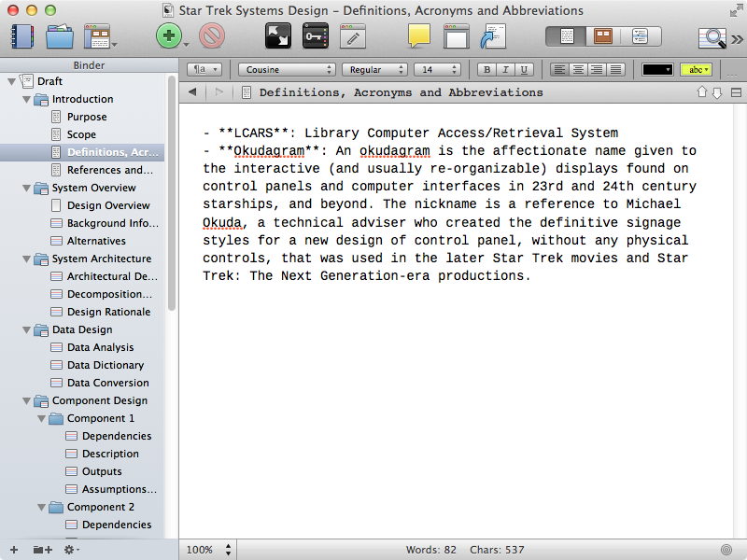Select the Scope document
Screen dimensions: 747x560
point(82,134)
